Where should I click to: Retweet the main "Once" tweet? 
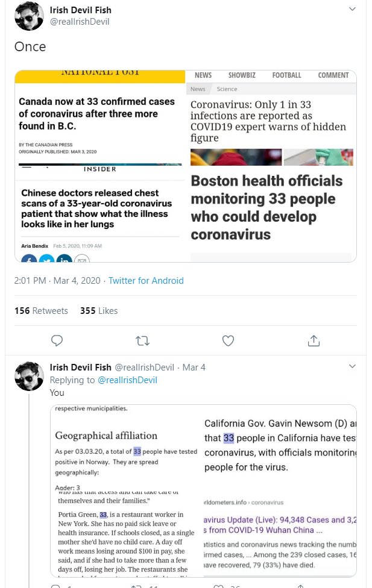(x=143, y=341)
